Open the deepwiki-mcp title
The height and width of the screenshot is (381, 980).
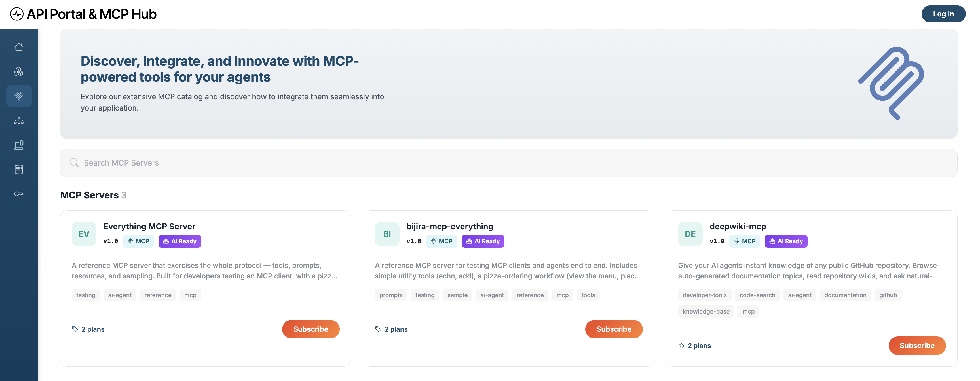click(x=738, y=226)
